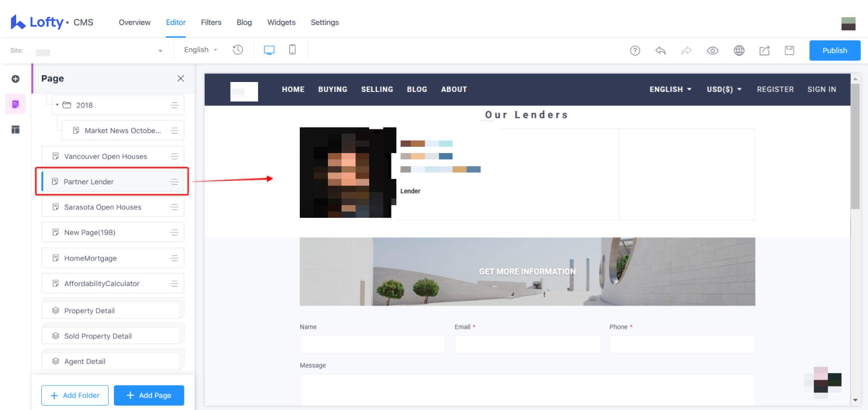Click AffordabilityCalculator handle icon
The width and height of the screenshot is (868, 410).
click(x=174, y=284)
